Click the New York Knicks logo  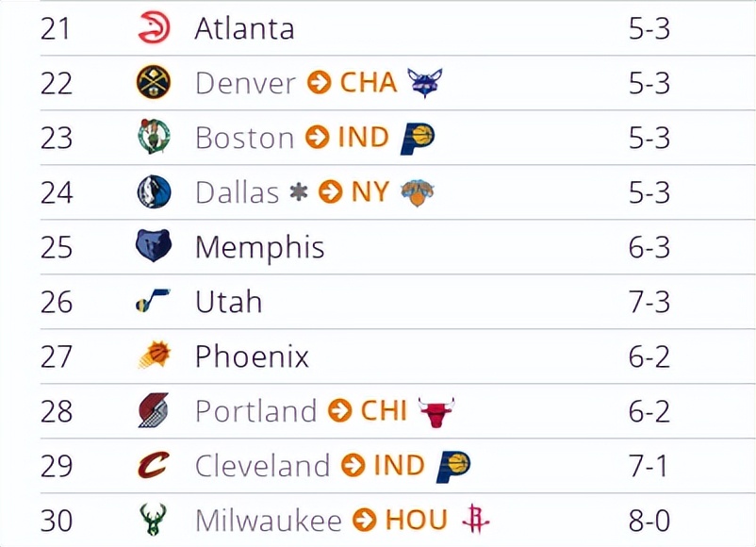click(418, 192)
